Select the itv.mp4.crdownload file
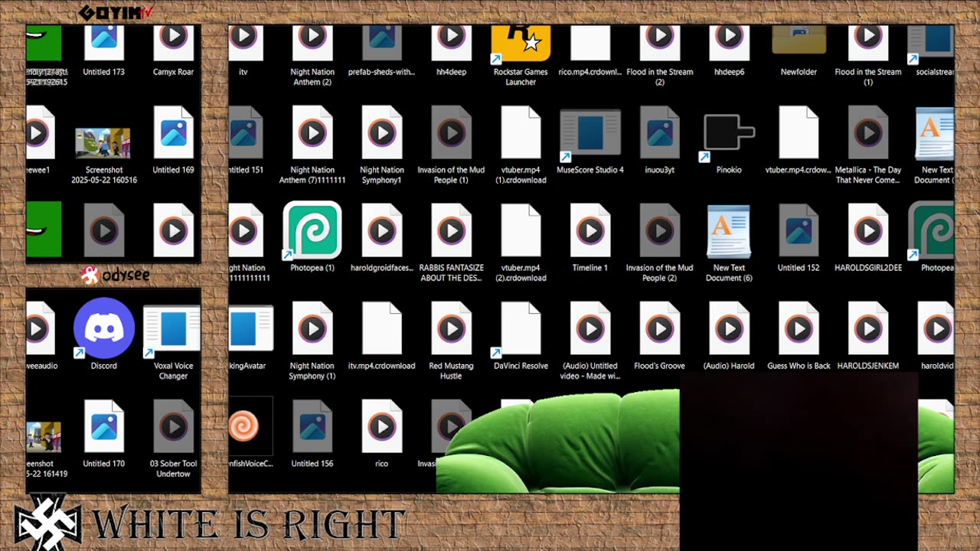 coord(381,328)
